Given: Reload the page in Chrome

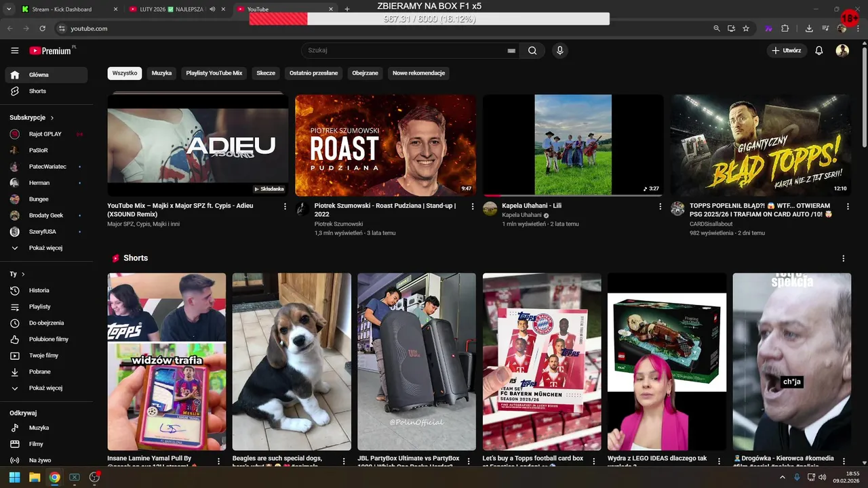Looking at the screenshot, I should tap(42, 28).
